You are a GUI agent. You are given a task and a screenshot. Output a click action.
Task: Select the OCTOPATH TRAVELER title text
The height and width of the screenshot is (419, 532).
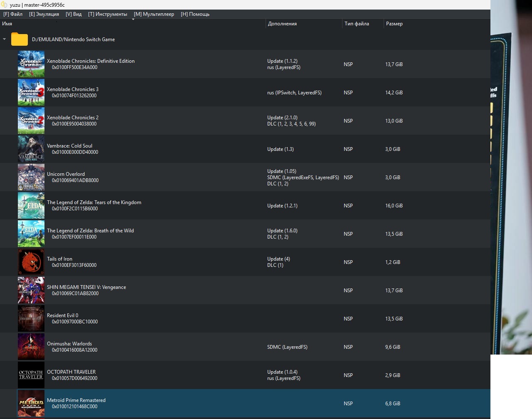pos(71,372)
